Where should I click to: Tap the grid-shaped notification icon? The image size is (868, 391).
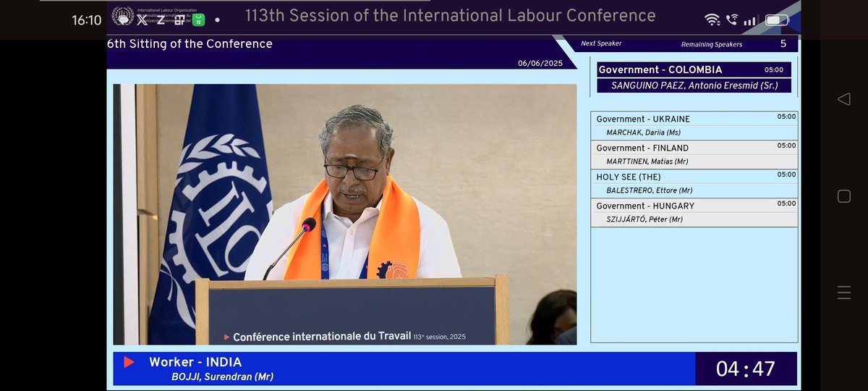point(180,20)
